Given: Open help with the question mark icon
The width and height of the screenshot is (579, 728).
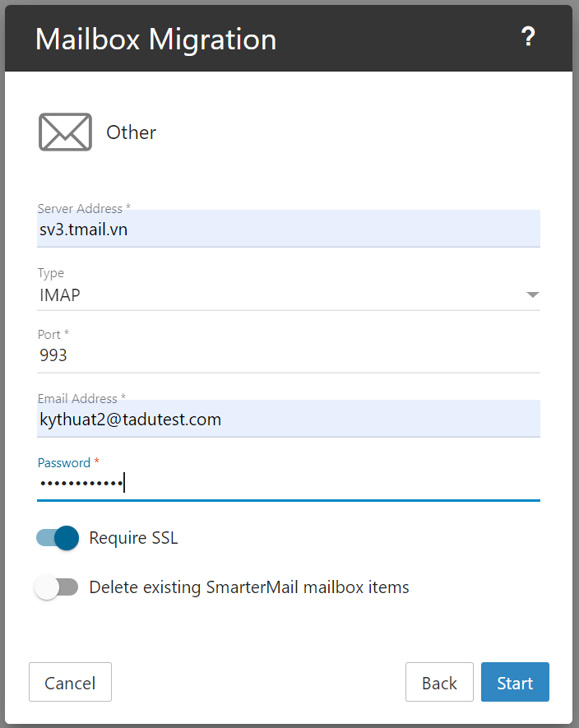Looking at the screenshot, I should (x=528, y=37).
